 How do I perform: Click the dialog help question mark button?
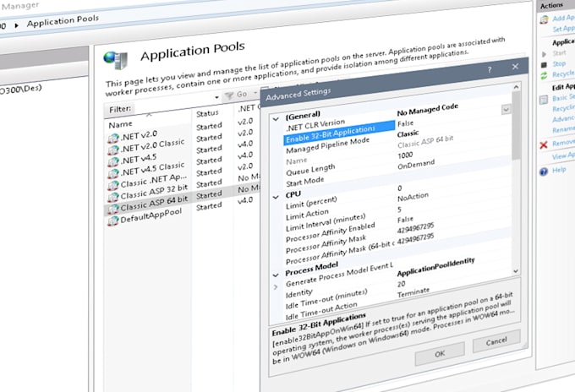click(490, 69)
